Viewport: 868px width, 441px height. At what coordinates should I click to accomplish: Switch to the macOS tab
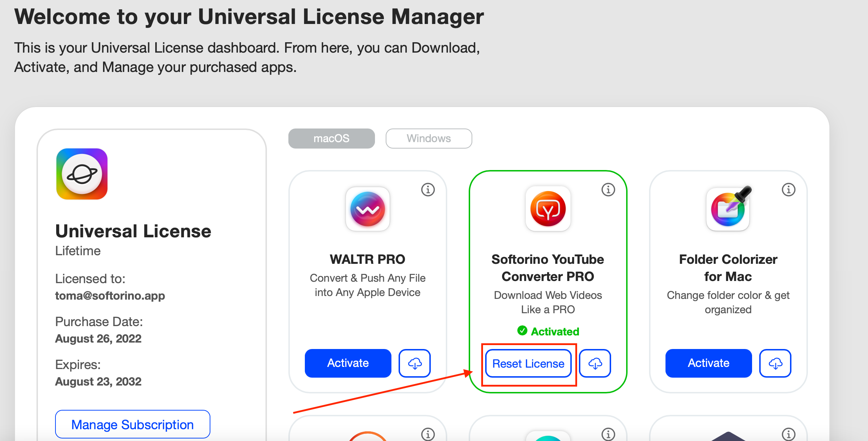tap(331, 139)
